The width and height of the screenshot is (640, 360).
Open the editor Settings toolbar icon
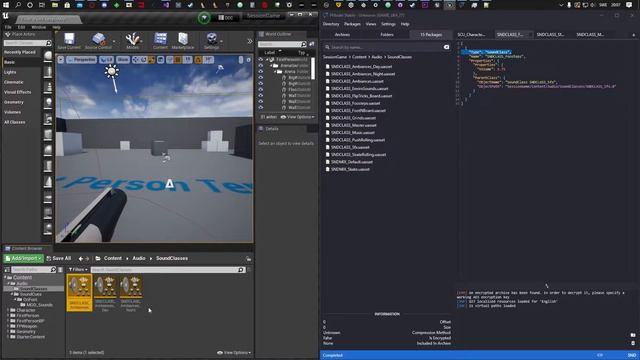[x=211, y=41]
